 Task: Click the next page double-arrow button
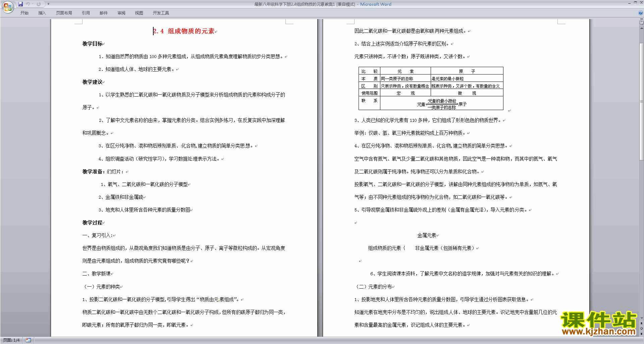point(641,334)
